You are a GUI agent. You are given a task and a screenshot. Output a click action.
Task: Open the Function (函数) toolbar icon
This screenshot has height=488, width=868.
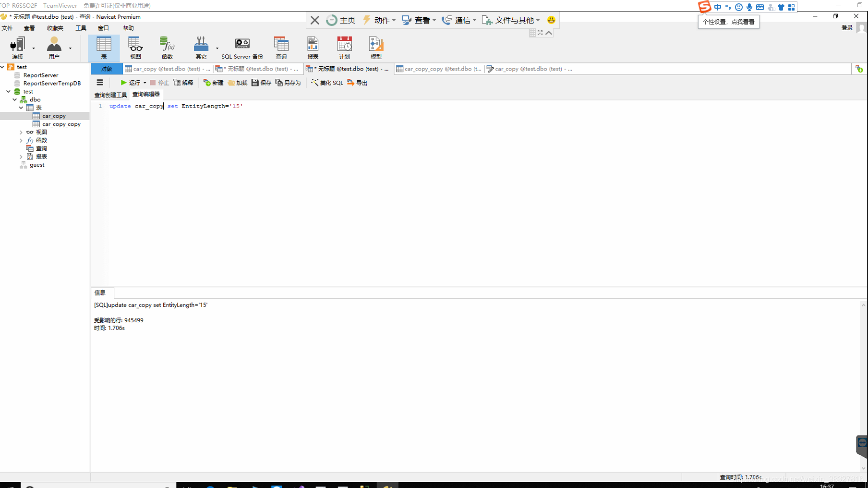click(x=167, y=48)
